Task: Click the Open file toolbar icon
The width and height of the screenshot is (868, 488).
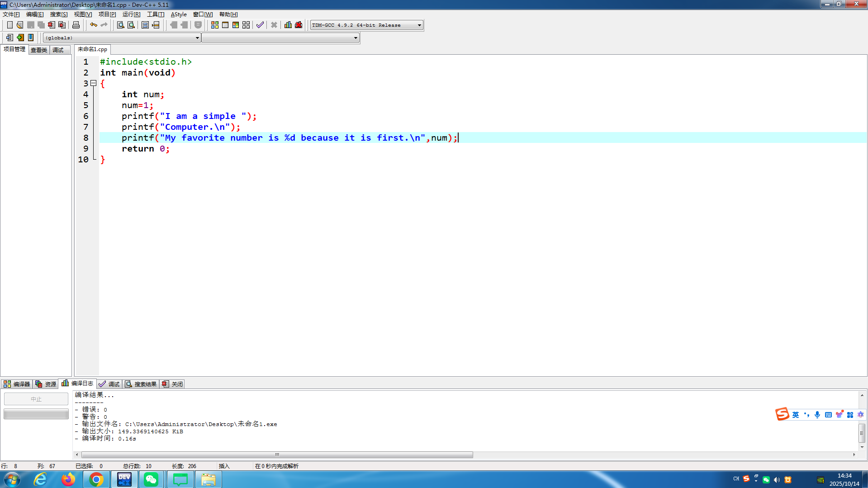Action: (20, 25)
